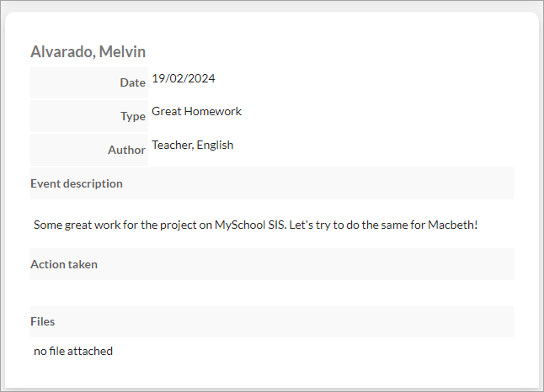Select the Author label cell
This screenshot has height=392, width=544.
pos(89,150)
